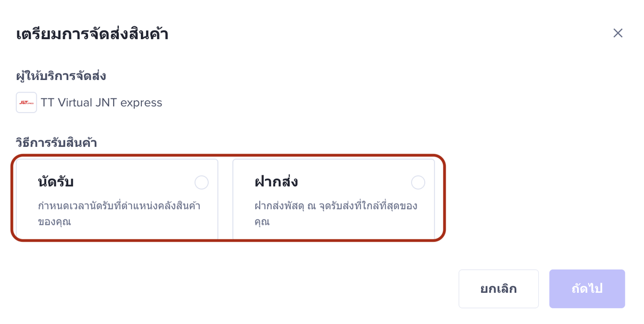The width and height of the screenshot is (644, 324).
Task: Enable the drop-off option circle
Action: coord(418,183)
